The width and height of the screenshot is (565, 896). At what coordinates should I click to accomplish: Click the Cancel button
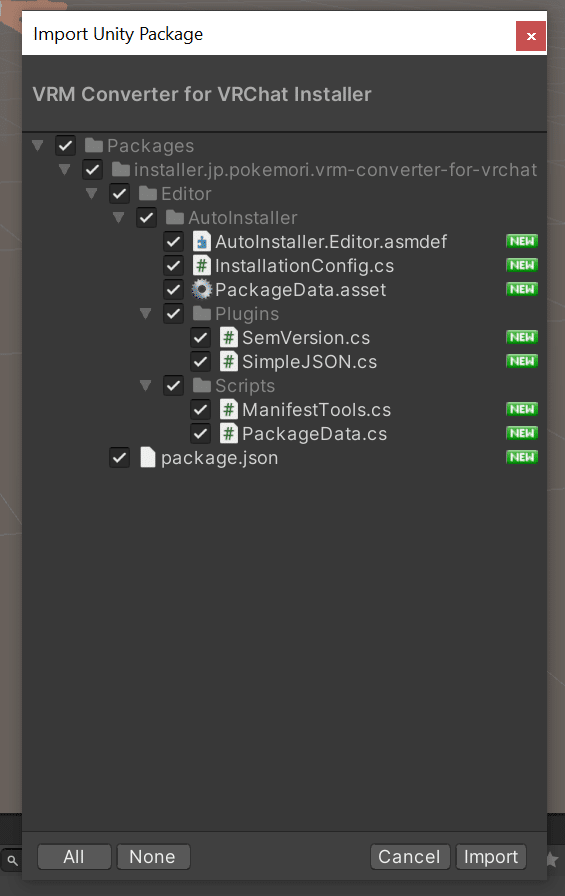(410, 857)
